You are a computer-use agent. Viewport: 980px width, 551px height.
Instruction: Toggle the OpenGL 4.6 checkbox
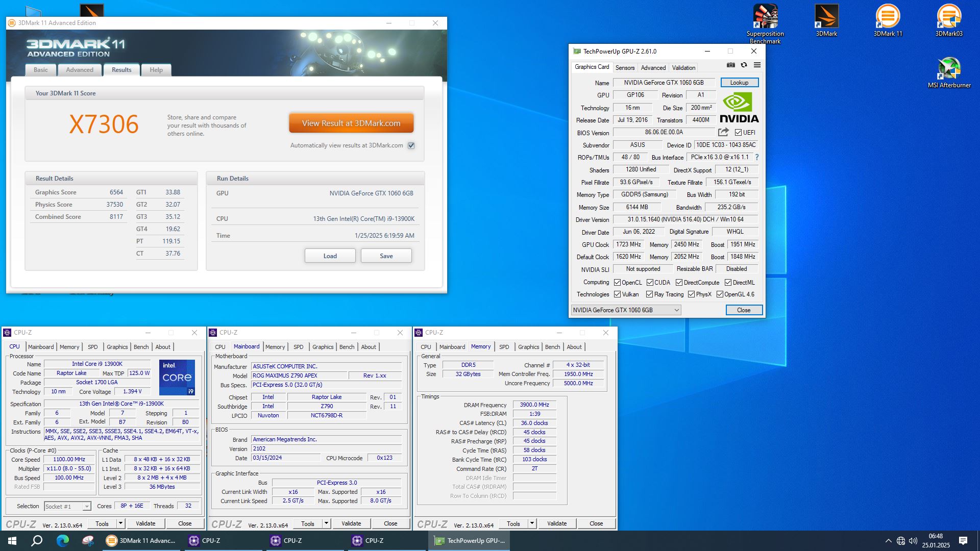720,294
